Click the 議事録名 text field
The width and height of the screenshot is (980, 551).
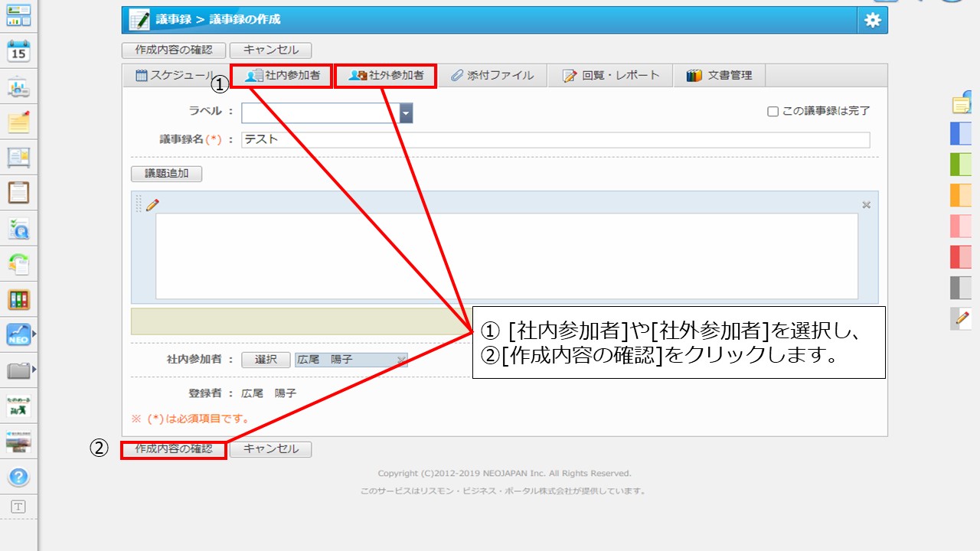556,140
